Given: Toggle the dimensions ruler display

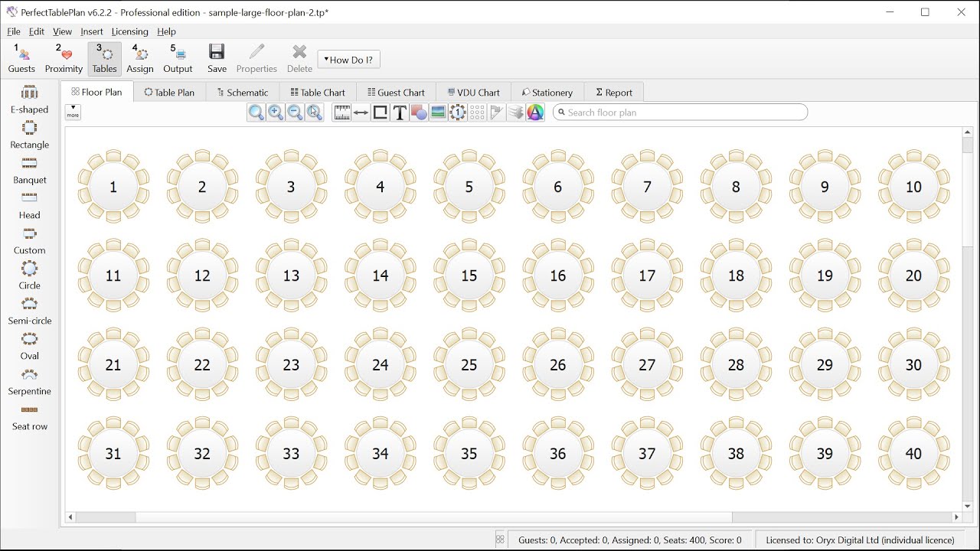Looking at the screenshot, I should pyautogui.click(x=341, y=112).
